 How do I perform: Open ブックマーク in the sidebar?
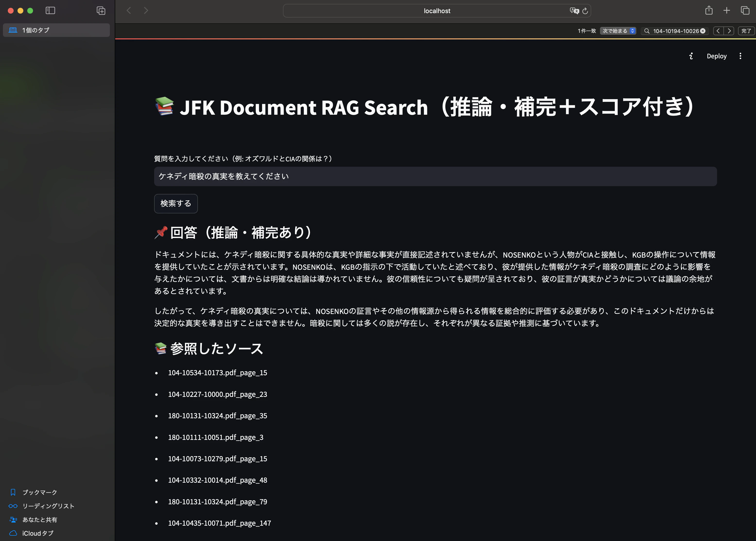pos(40,492)
